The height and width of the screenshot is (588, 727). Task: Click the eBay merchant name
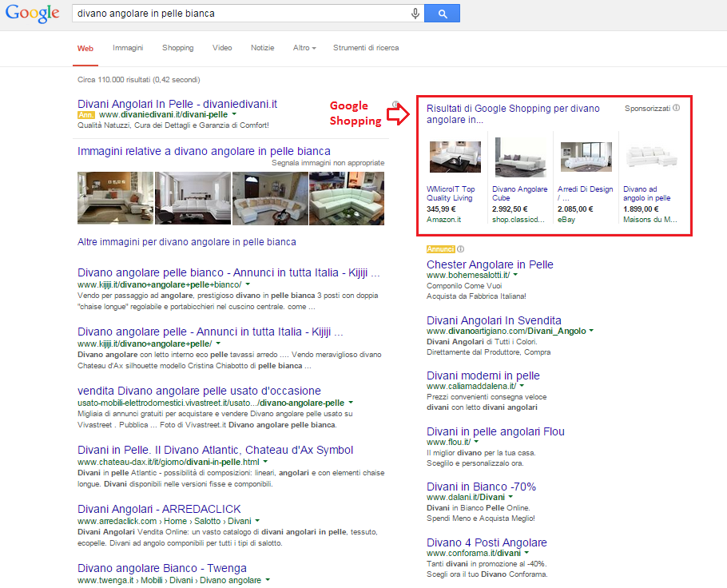pos(566,220)
